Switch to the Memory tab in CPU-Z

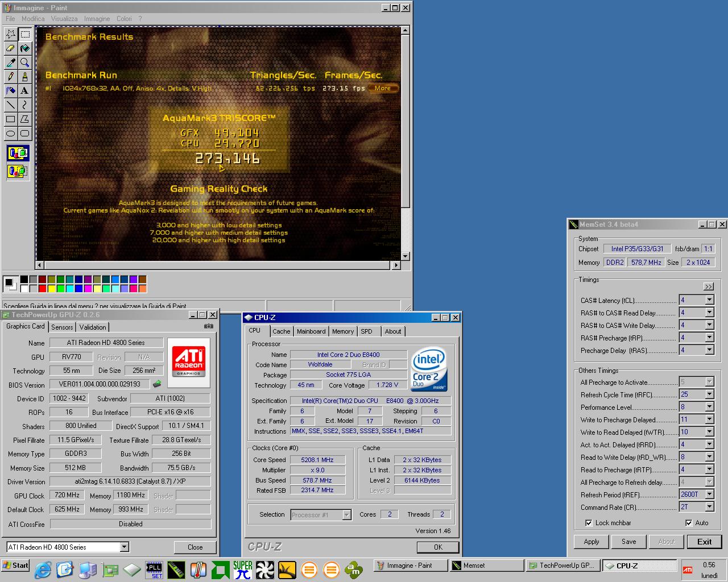tap(343, 331)
